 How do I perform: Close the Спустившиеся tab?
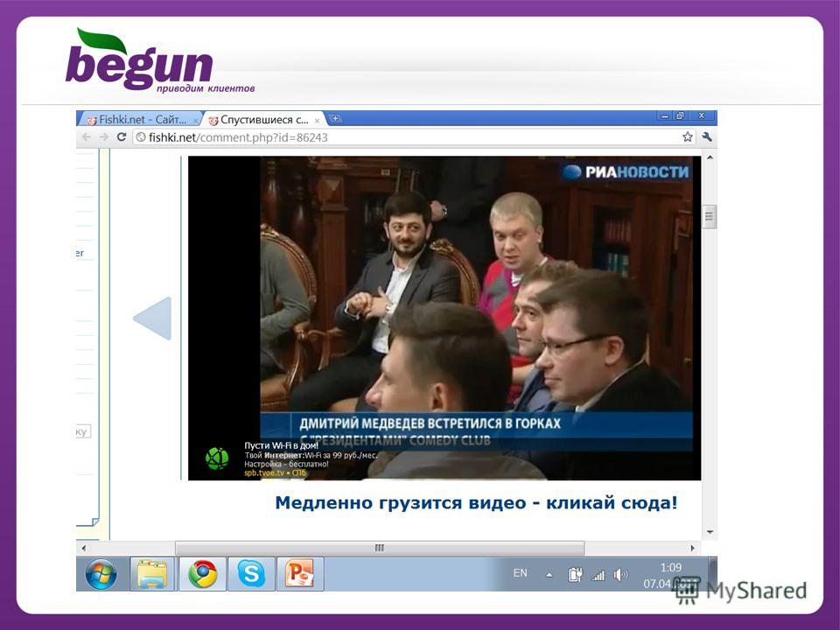[317, 121]
